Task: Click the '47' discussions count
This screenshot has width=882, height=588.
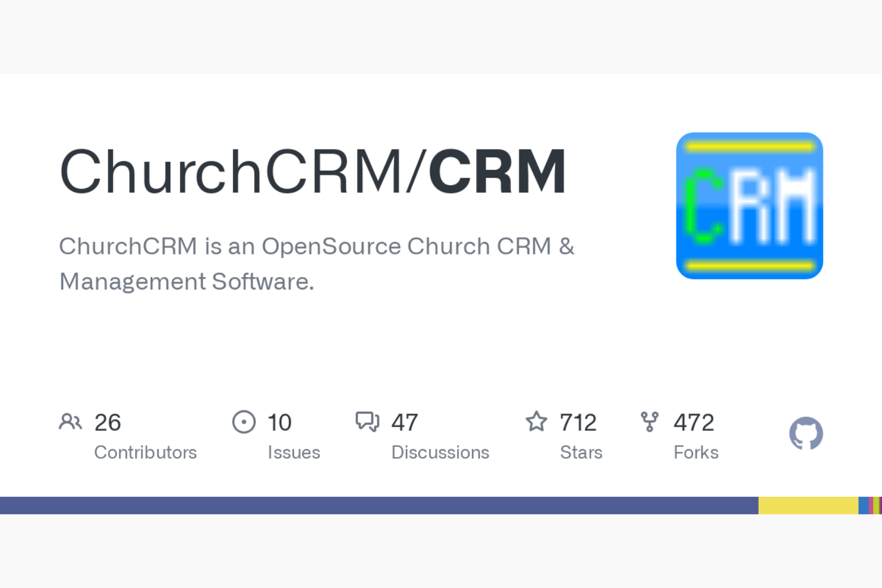Action: (x=405, y=422)
